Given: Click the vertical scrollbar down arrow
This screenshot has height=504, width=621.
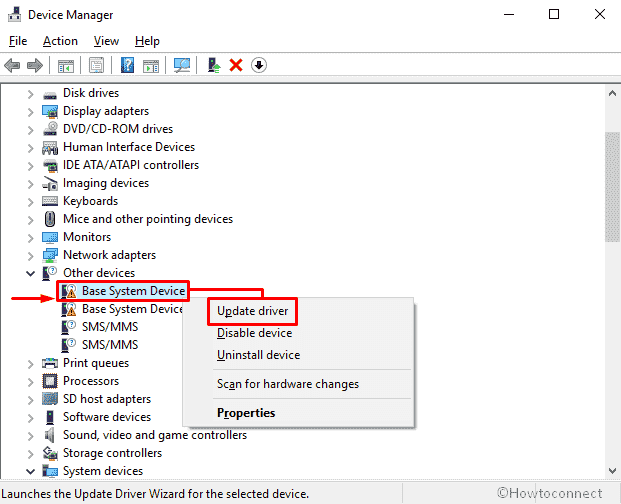Looking at the screenshot, I should (612, 470).
